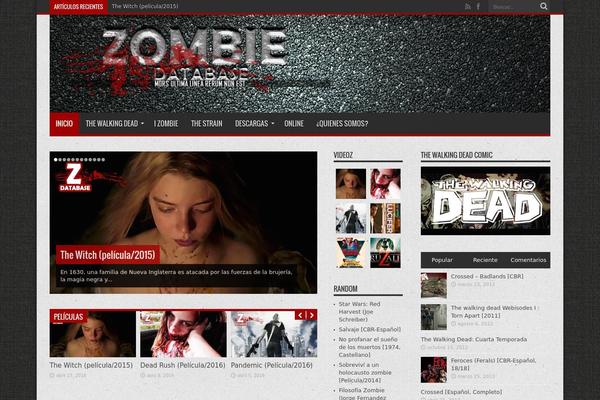The height and width of the screenshot is (400, 600).
Task: Click Crossed Badlands date clock icon
Action: click(453, 284)
